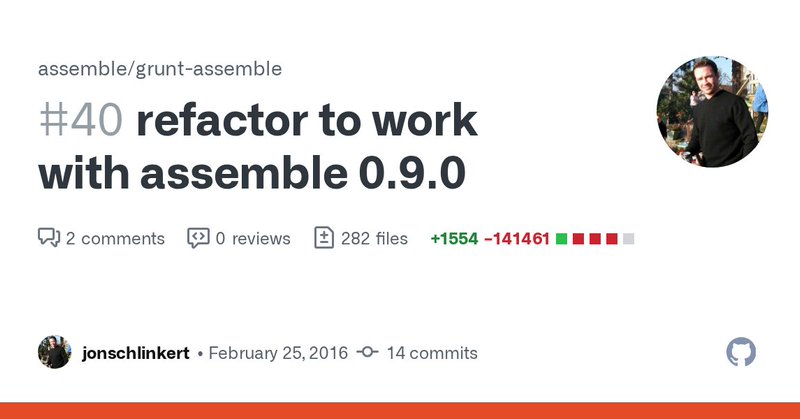Click the pull request number #40
800x419 pixels.
tap(81, 120)
